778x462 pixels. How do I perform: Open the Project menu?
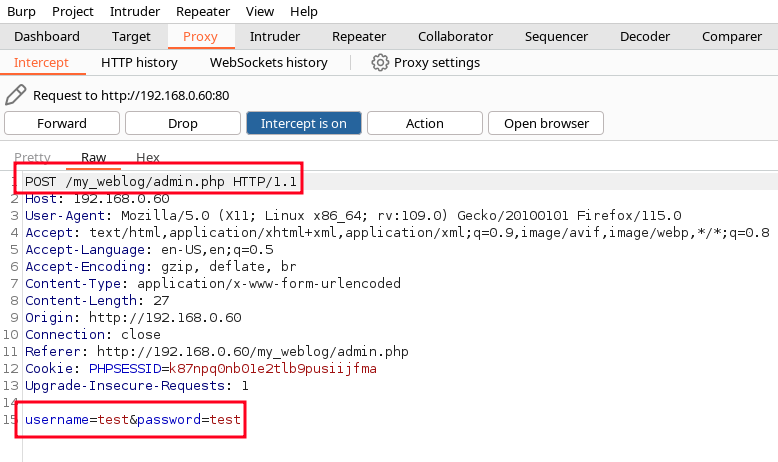(72, 11)
